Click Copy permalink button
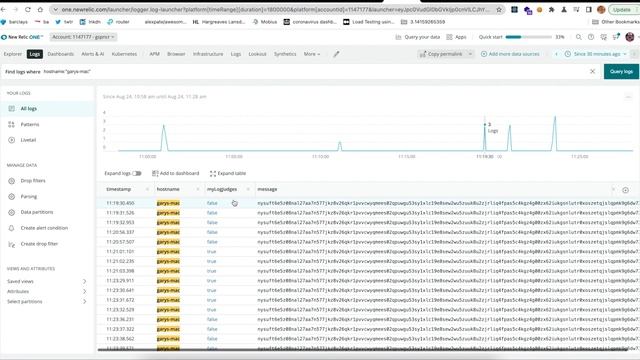Screen dimensions: 640x360 point(441,54)
